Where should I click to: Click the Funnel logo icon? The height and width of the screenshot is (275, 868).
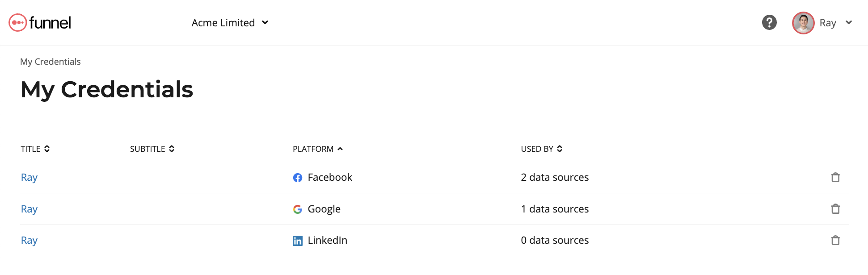18,22
